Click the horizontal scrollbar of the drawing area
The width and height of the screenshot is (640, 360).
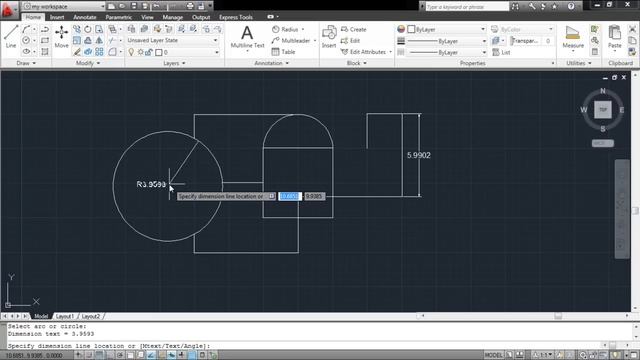(x=524, y=316)
